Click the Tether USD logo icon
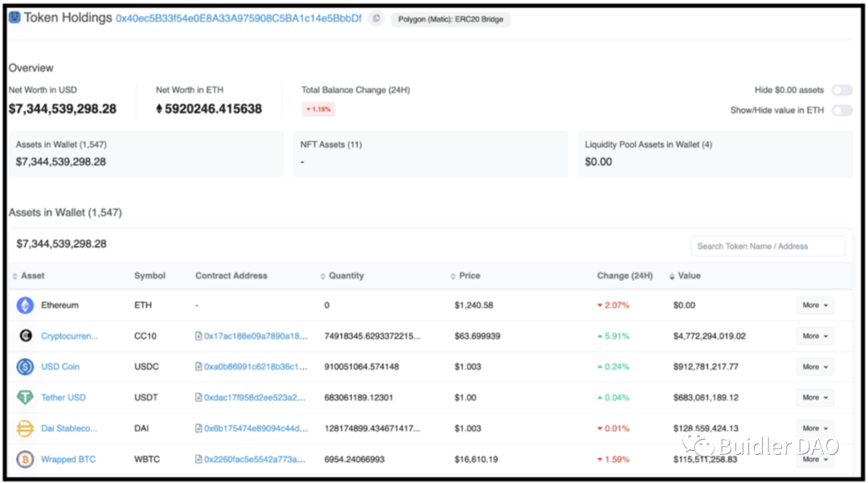 [26, 398]
